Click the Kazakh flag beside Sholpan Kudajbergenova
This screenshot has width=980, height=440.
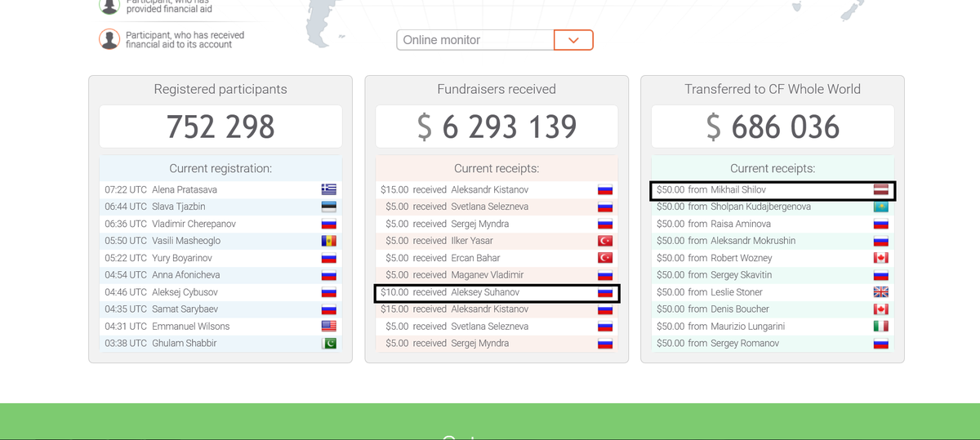[x=881, y=207]
